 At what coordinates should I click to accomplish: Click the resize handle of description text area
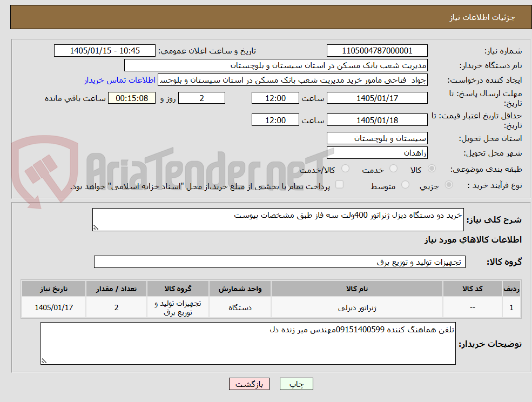(x=96, y=228)
